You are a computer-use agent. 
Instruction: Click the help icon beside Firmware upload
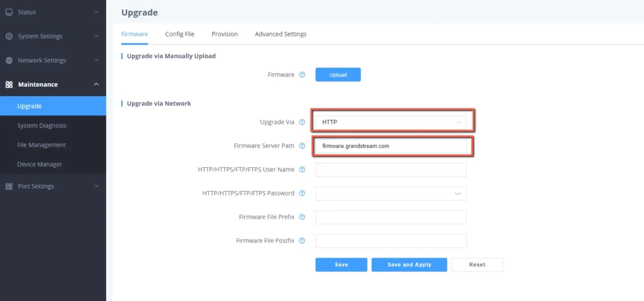303,75
